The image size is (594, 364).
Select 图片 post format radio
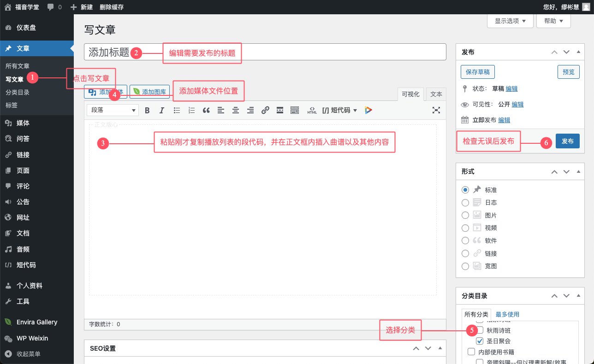(x=465, y=215)
